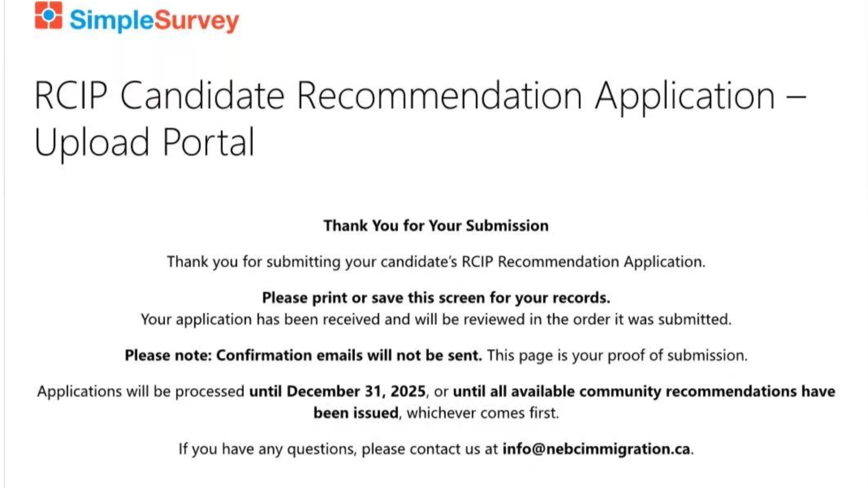This screenshot has height=488, width=868.
Task: Click "Please print or save this screen" text
Action: point(436,298)
